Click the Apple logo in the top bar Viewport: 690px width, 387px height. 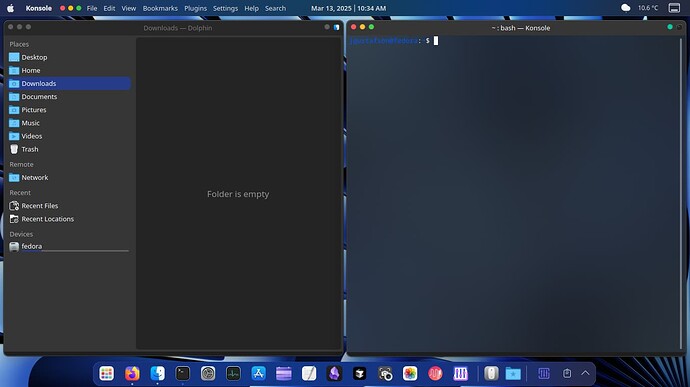[x=10, y=8]
